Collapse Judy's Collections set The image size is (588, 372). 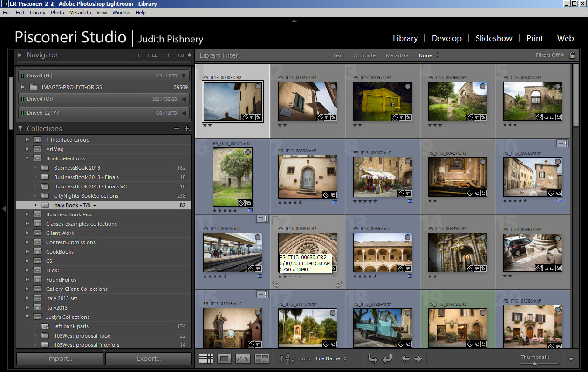point(27,317)
